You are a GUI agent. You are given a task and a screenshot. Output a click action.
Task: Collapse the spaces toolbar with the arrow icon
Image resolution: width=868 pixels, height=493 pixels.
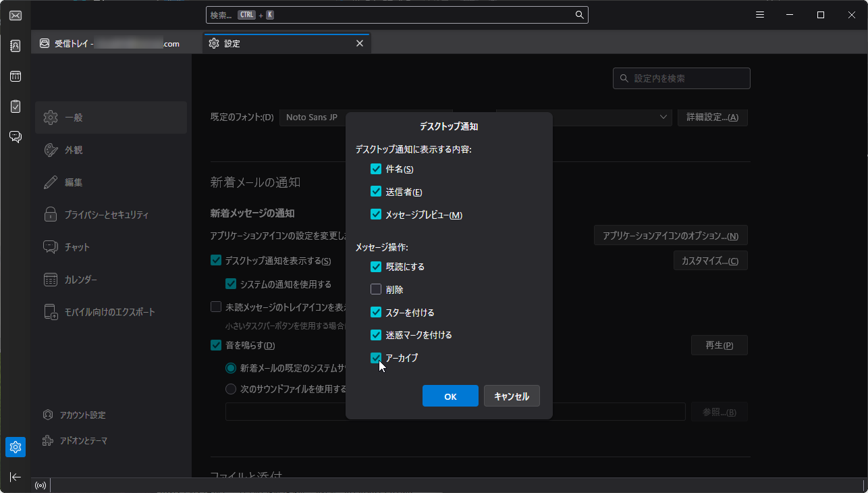pyautogui.click(x=16, y=477)
